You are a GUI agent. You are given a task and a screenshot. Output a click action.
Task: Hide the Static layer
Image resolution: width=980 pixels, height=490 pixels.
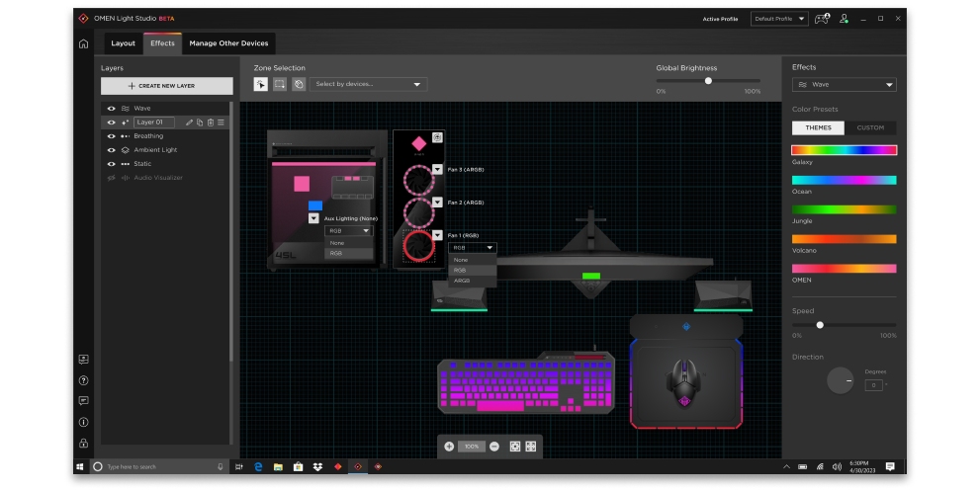111,164
